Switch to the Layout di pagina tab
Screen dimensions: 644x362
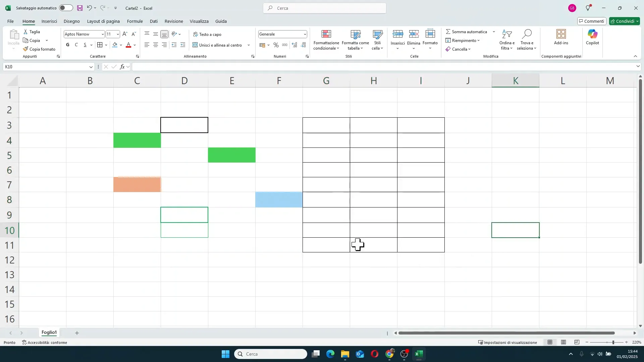pos(103,21)
